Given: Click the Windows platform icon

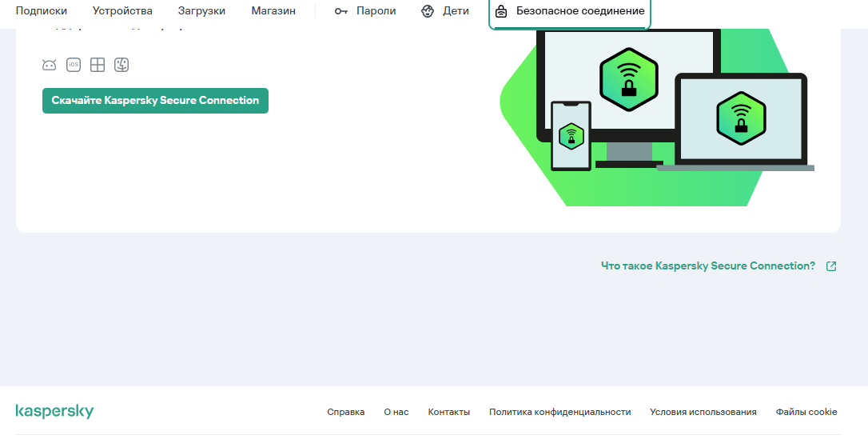Looking at the screenshot, I should (x=98, y=65).
